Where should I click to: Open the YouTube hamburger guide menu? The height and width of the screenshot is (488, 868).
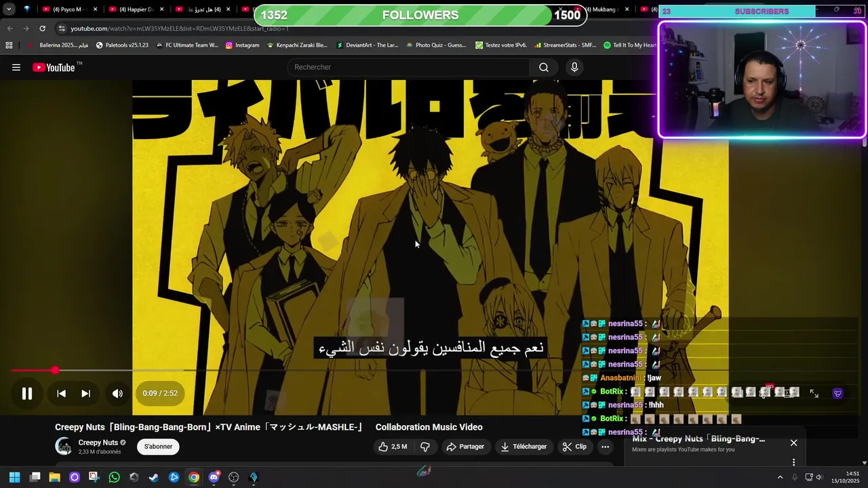pos(16,67)
